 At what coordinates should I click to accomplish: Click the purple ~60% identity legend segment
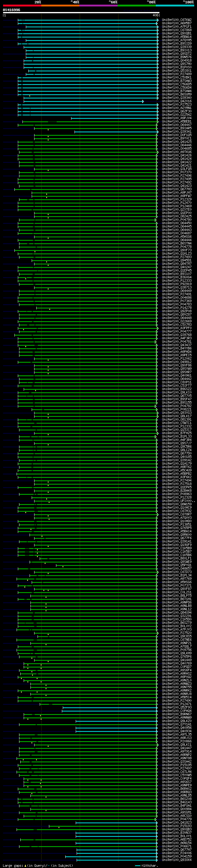[x=99, y=6]
